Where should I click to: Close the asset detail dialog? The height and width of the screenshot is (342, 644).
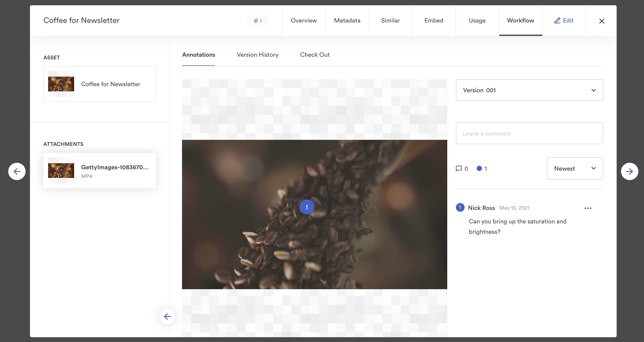pyautogui.click(x=602, y=21)
